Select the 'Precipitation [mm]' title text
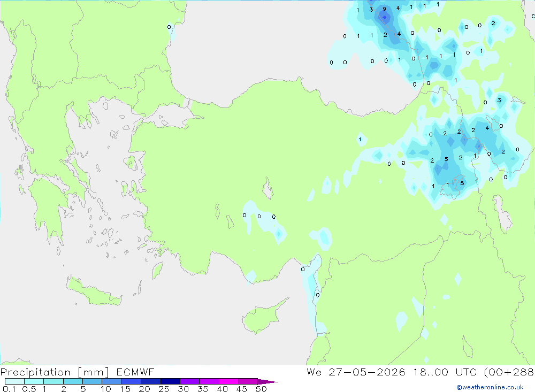Screen dimensions: 535x392 55,372
